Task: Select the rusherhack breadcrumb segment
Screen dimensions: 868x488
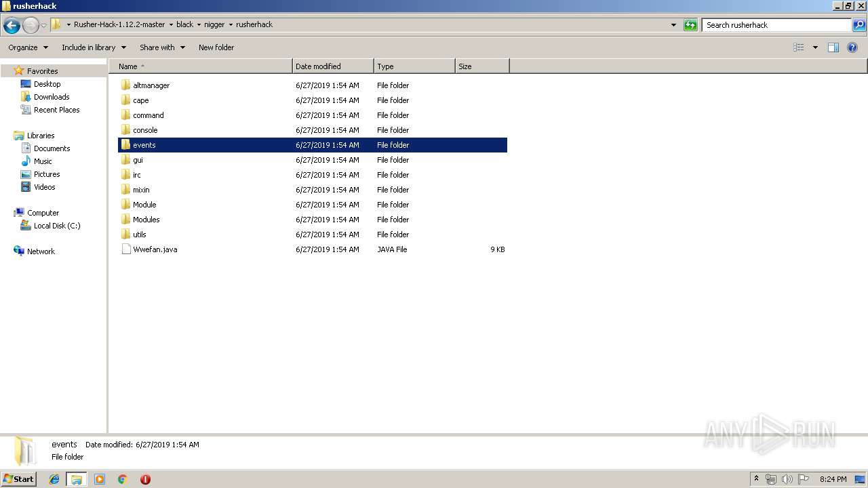Action: (254, 24)
